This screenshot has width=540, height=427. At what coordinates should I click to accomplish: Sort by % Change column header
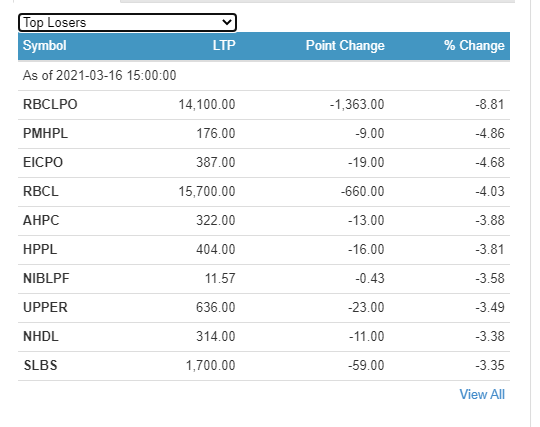click(474, 45)
